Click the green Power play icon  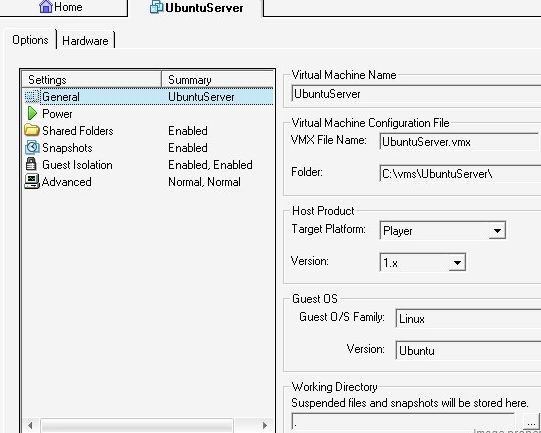click(32, 114)
